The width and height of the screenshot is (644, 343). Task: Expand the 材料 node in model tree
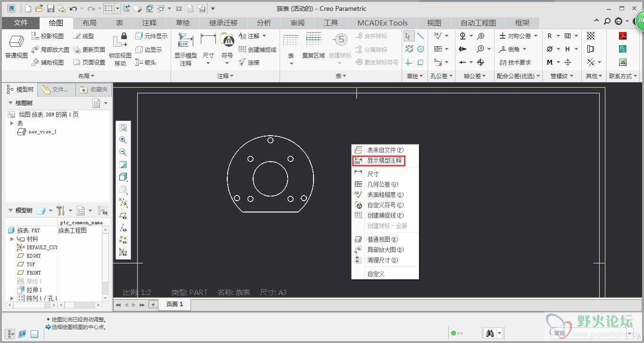pos(12,239)
